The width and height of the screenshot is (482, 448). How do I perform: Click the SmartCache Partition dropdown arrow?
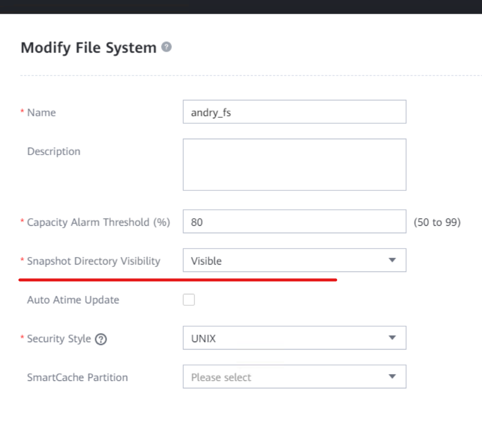pos(392,377)
